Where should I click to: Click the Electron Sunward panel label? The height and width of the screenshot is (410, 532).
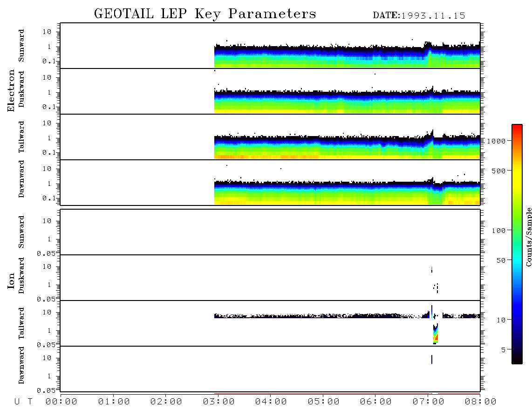tap(21, 46)
